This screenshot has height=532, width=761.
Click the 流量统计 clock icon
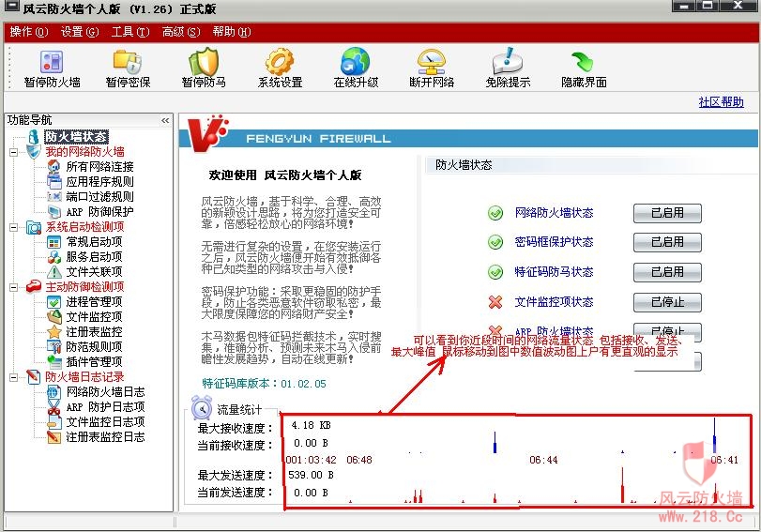201,408
